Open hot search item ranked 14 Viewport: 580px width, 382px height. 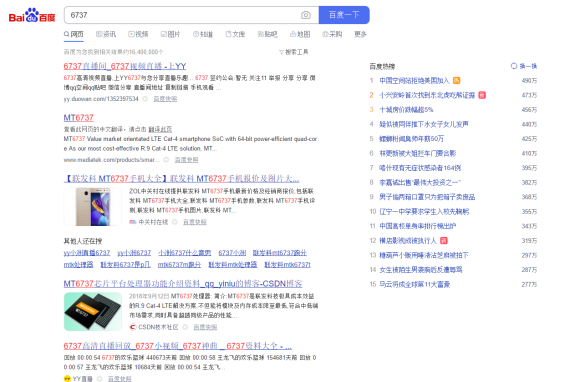[x=421, y=270]
